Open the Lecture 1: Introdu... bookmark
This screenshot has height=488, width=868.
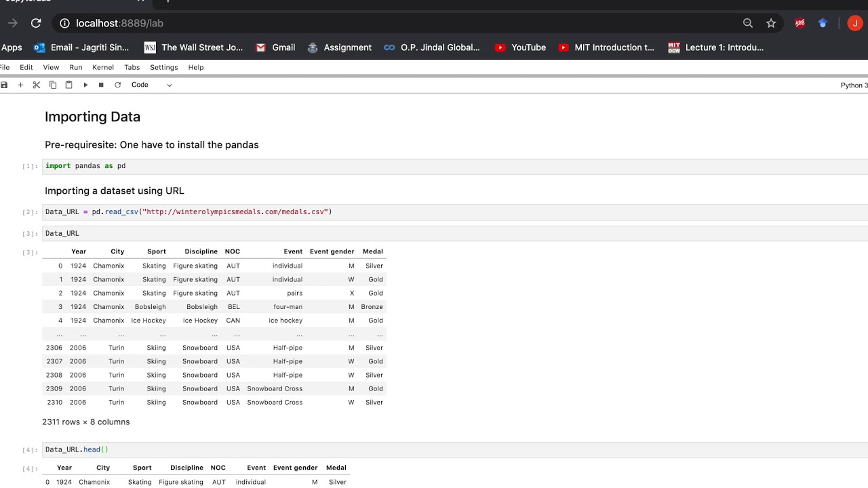(x=715, y=47)
